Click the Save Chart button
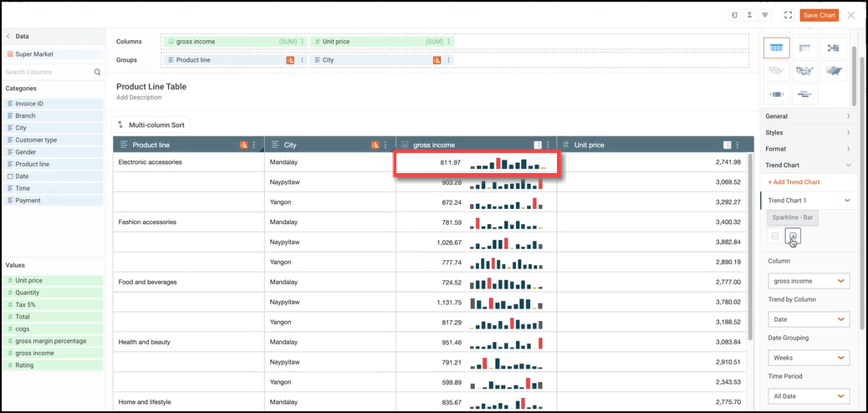 click(819, 15)
